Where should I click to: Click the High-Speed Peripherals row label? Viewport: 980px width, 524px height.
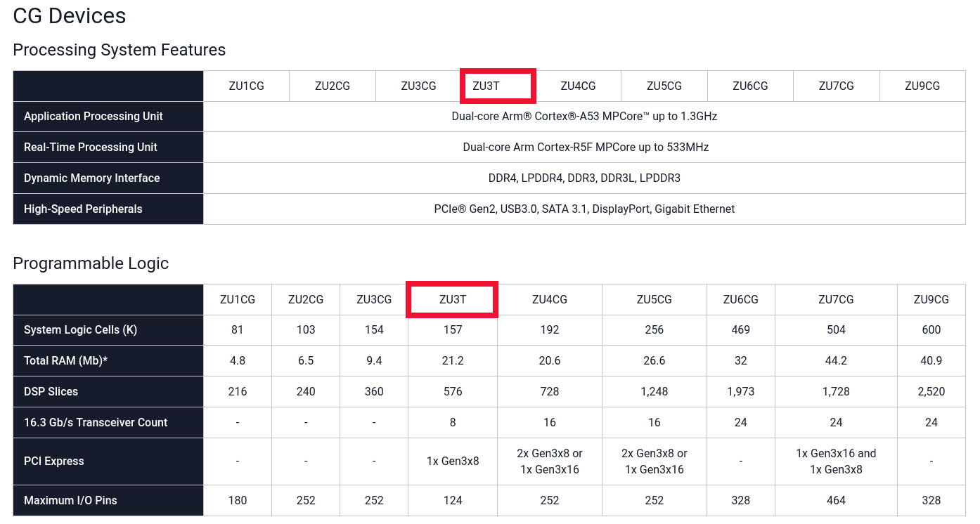click(83, 209)
